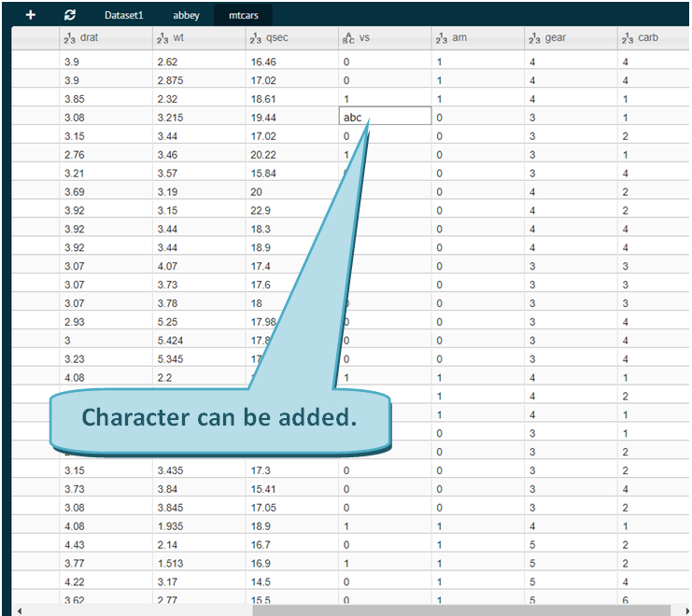Select the wt cell 3.78
692x616 pixels.
click(199, 303)
